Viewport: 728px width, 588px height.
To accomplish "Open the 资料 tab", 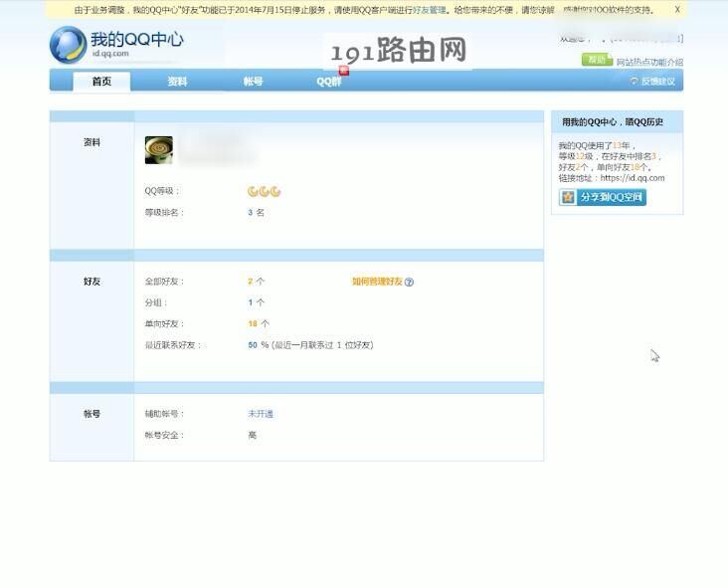I will pyautogui.click(x=177, y=82).
